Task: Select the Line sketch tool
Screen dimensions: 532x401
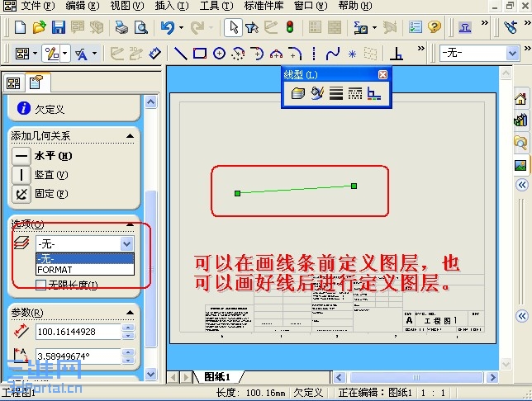Action: click(180, 54)
